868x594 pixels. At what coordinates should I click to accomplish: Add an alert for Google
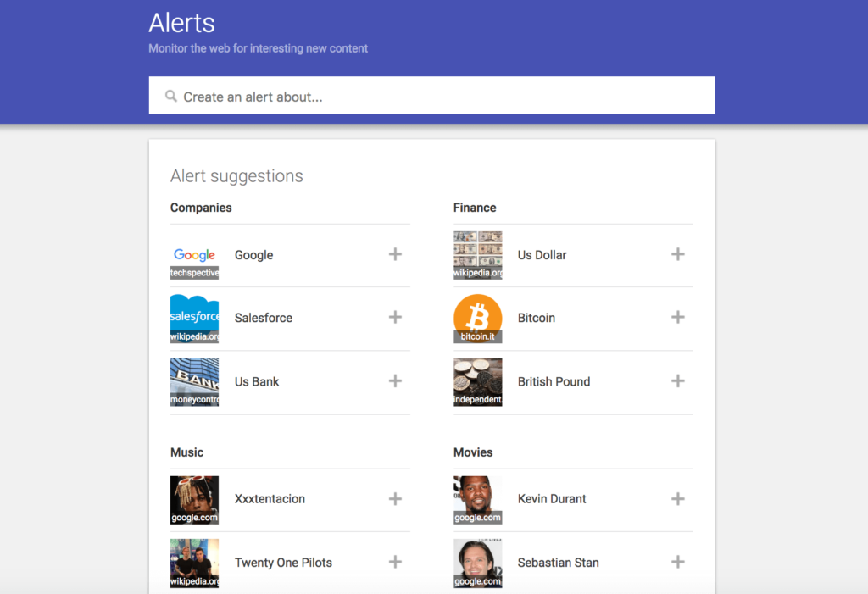(395, 255)
